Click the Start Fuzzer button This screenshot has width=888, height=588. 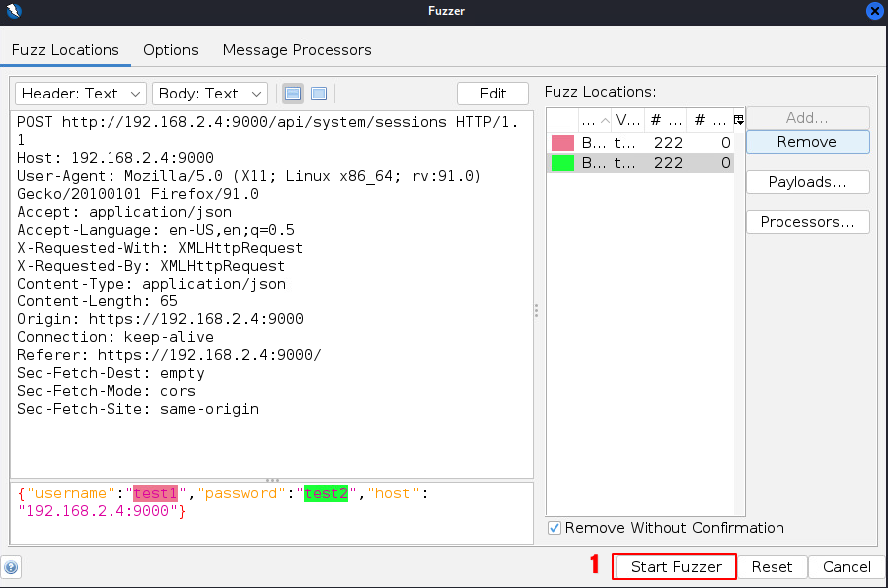click(675, 567)
